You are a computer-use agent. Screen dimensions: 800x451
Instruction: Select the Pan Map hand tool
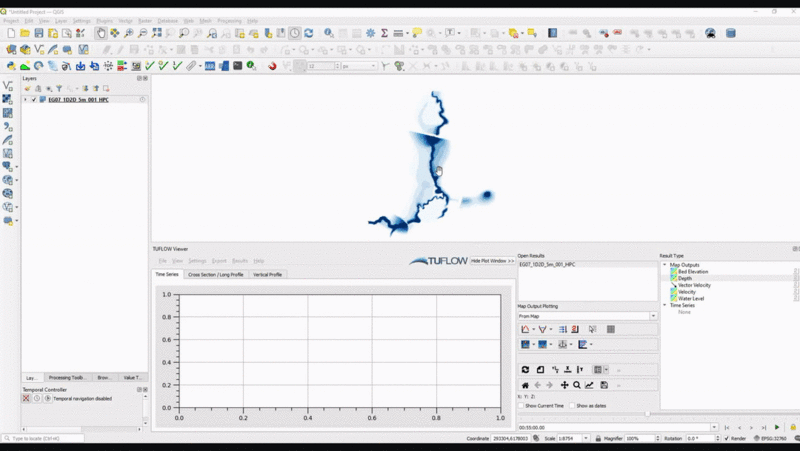pos(101,33)
